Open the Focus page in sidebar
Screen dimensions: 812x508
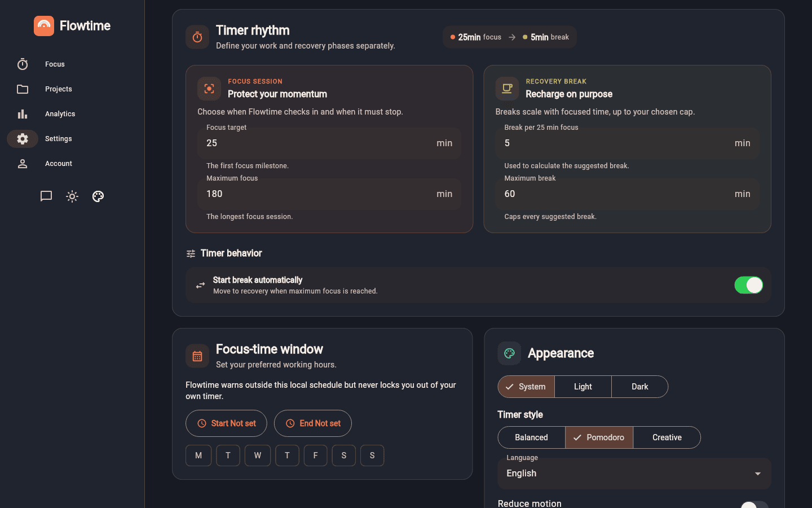[55, 64]
